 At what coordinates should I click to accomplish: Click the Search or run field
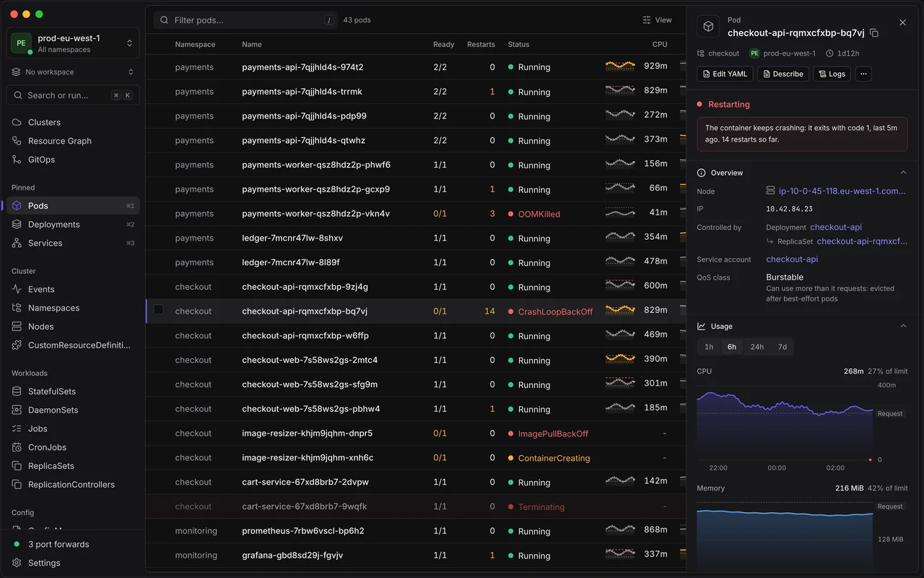click(x=73, y=95)
